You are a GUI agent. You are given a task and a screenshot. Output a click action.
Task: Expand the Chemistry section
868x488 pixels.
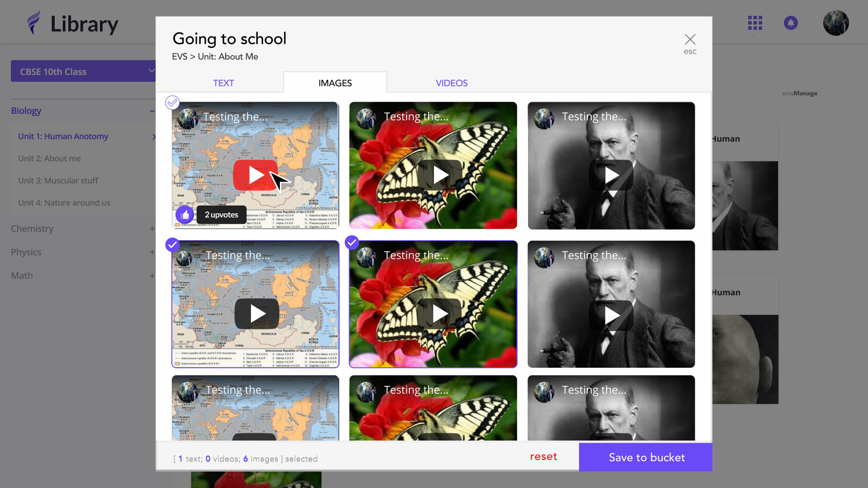click(152, 229)
